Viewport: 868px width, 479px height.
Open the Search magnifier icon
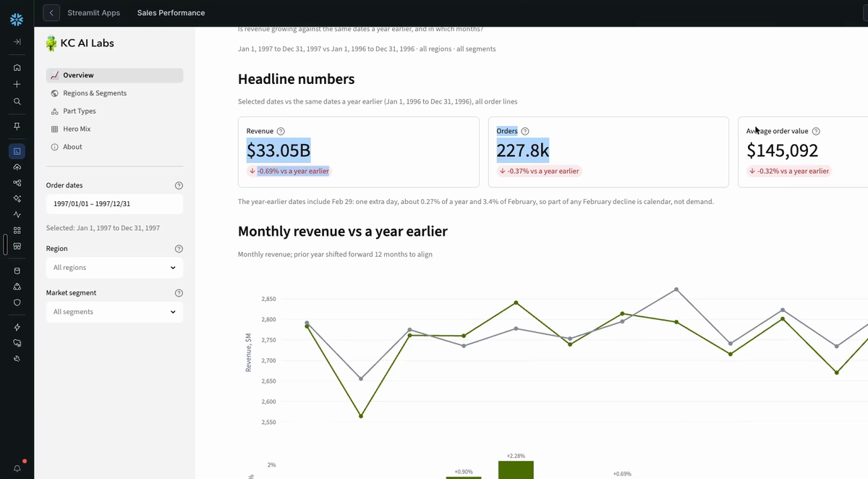pyautogui.click(x=17, y=101)
